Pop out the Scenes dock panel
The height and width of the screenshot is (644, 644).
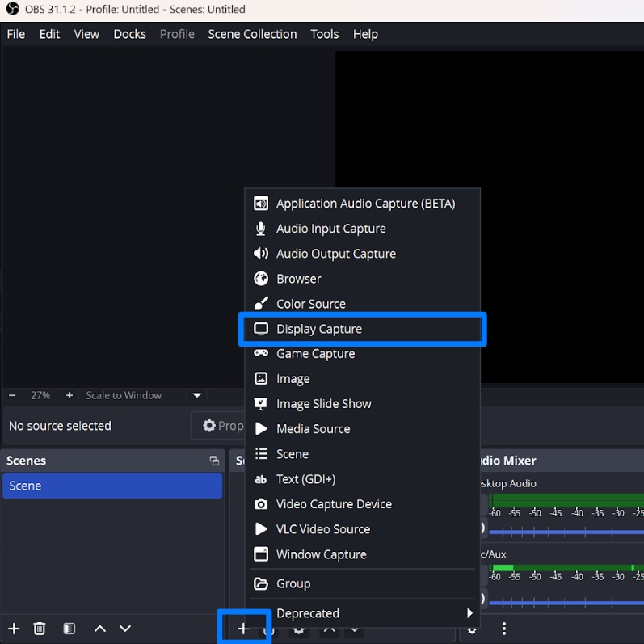pyautogui.click(x=214, y=461)
